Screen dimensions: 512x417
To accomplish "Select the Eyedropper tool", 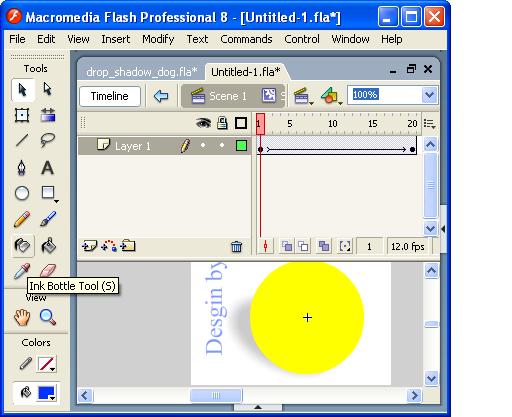I will point(22,270).
